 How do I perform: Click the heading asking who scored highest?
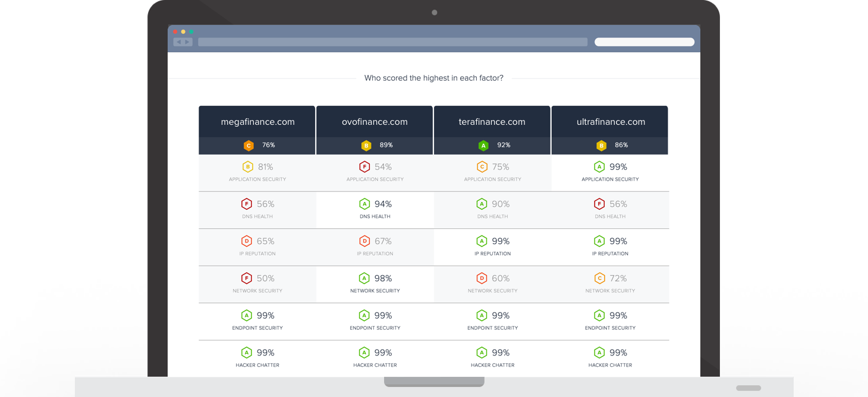click(x=434, y=78)
